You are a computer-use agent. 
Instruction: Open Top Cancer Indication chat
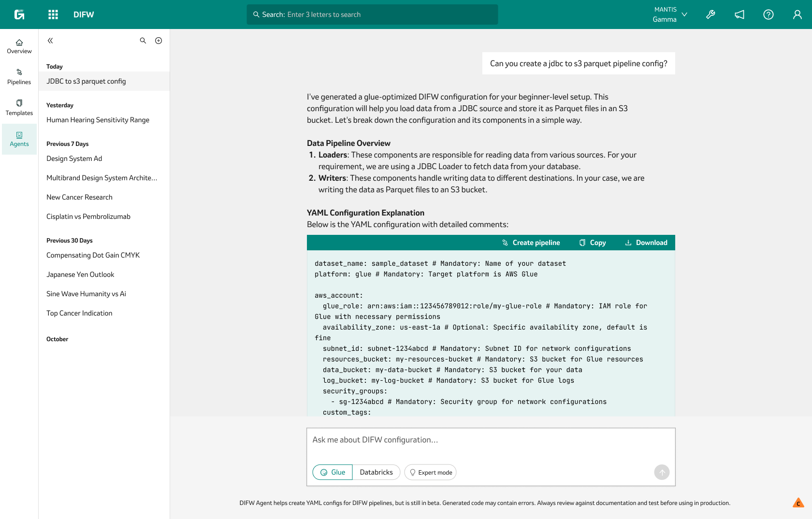(104, 313)
